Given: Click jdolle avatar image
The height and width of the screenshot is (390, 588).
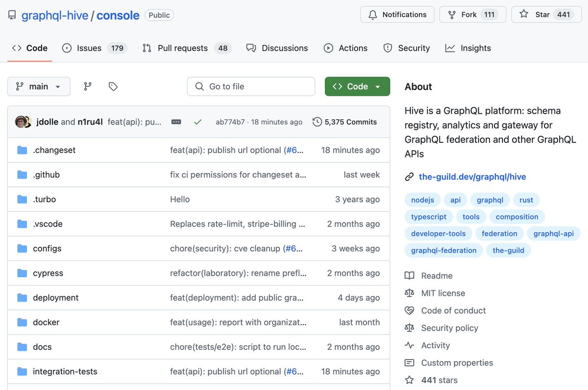Looking at the screenshot, I should tap(21, 122).
